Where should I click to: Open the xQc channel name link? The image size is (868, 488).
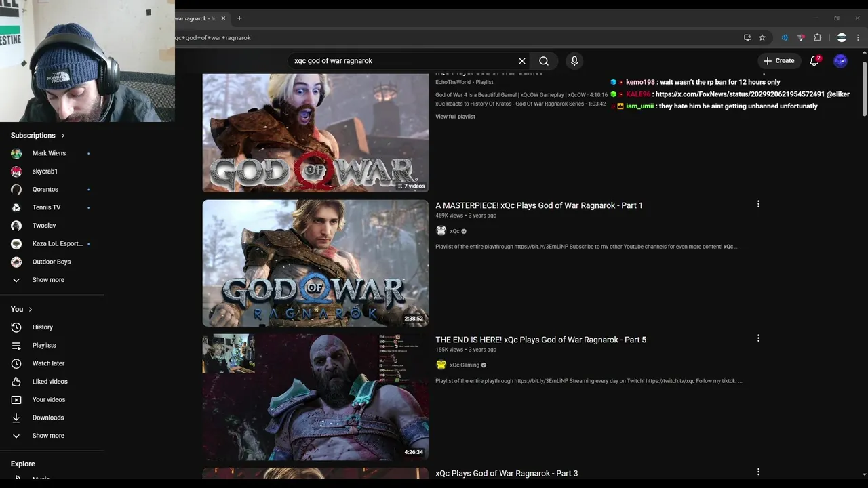(455, 231)
